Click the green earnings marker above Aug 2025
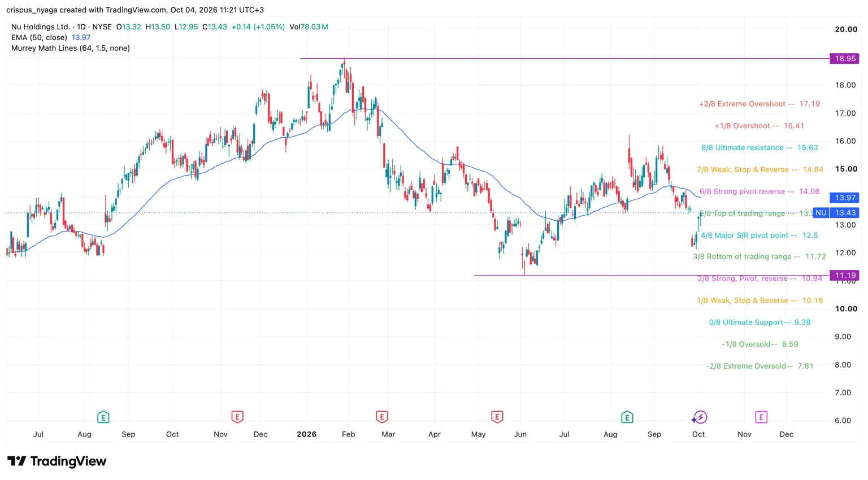868x480 pixels. point(103,417)
